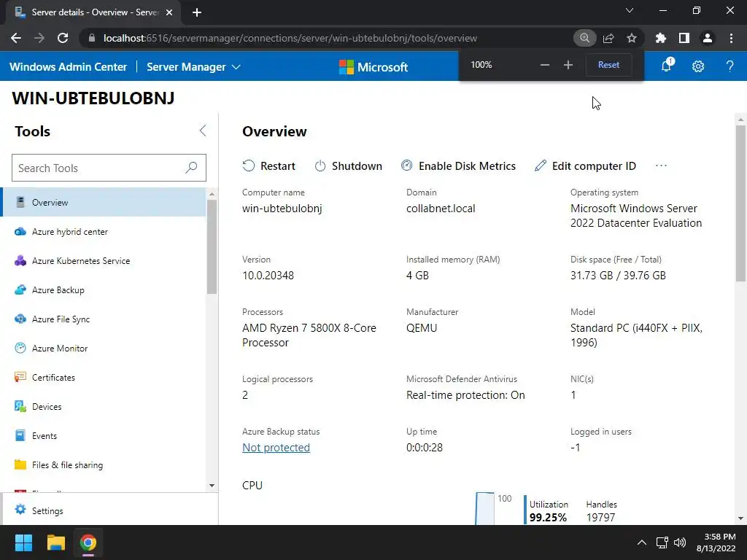
Task: Click the 99.25% utilization value
Action: coord(548,518)
